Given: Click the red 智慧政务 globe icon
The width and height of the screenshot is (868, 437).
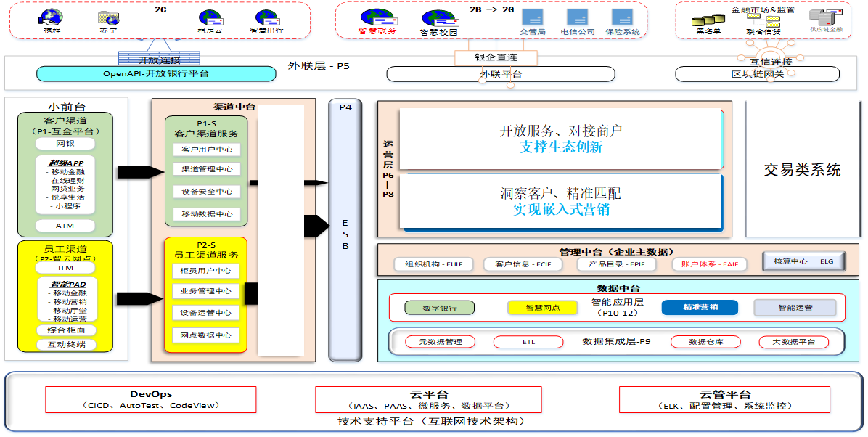Looking at the screenshot, I should coord(377,17).
